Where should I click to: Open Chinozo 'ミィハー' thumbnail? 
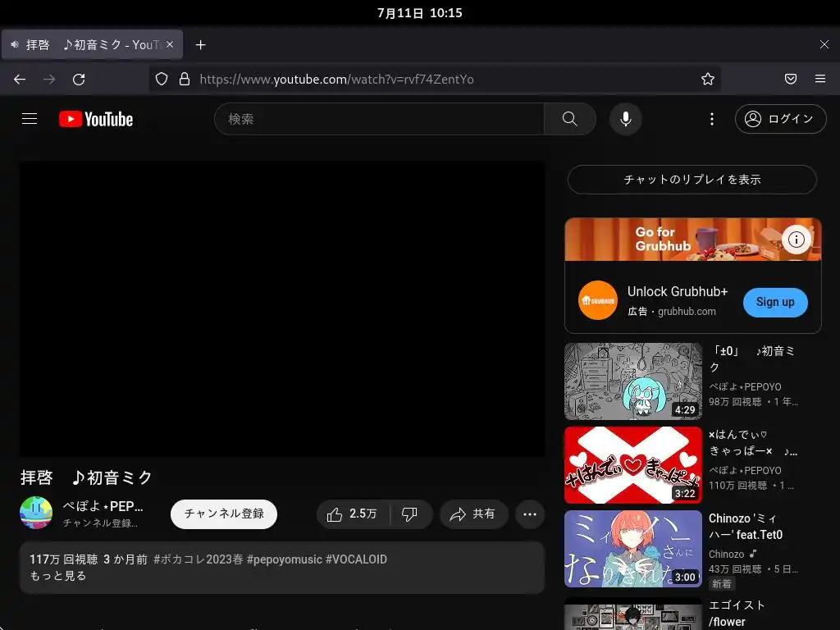coord(633,549)
